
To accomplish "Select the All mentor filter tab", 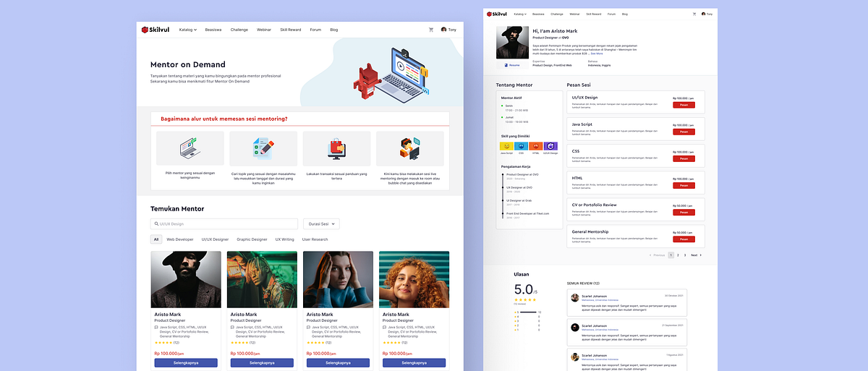I will click(156, 239).
